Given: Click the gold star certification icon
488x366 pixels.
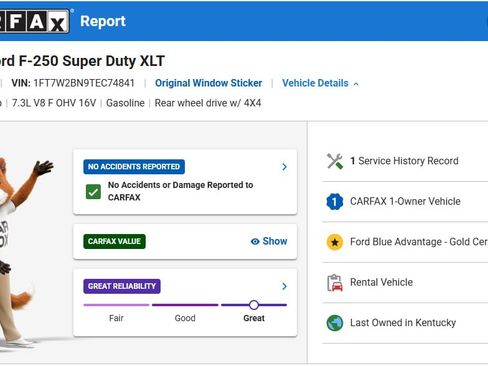Looking at the screenshot, I should pos(335,242).
